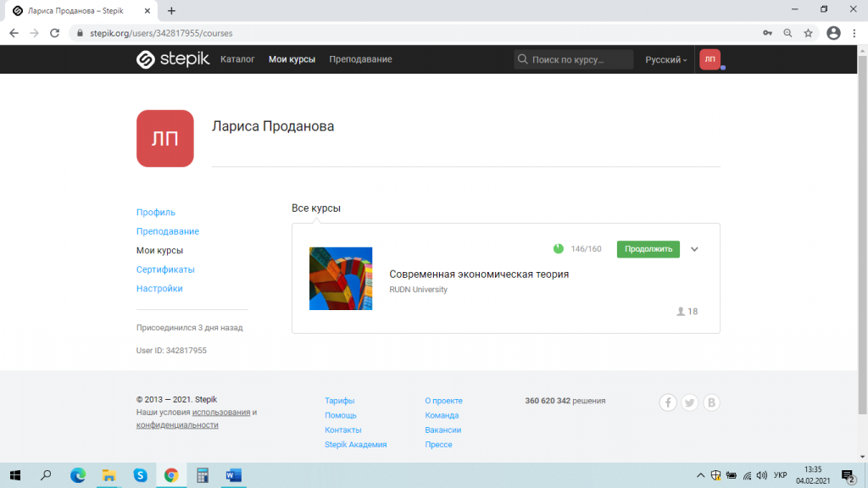Bookmark this page with star icon

pyautogui.click(x=809, y=33)
